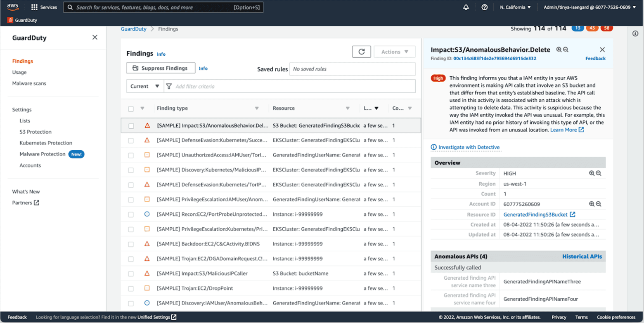Check the Impact:S3/AnomalousBehavior.Delete row checkbox

[131, 126]
